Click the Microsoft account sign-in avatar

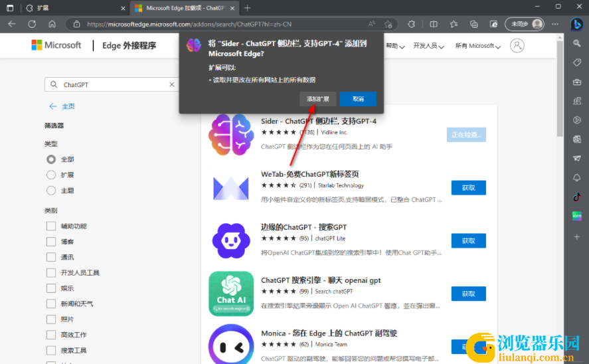click(x=517, y=45)
